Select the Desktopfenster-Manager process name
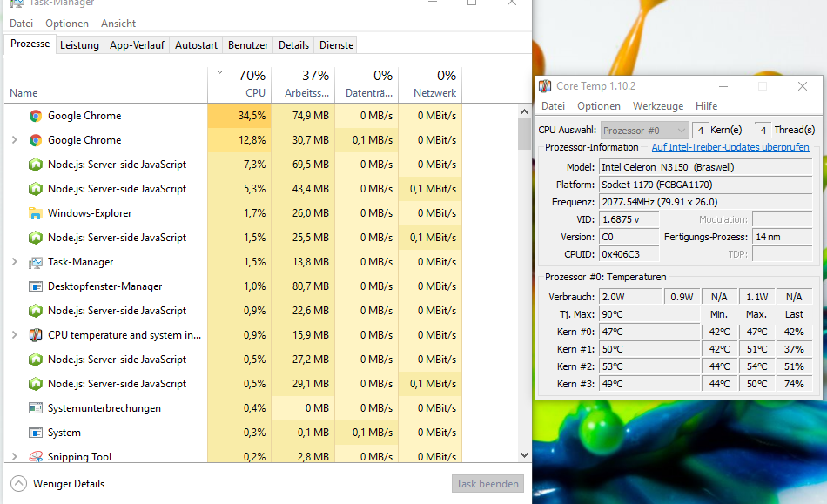This screenshot has height=504, width=827. click(x=105, y=286)
